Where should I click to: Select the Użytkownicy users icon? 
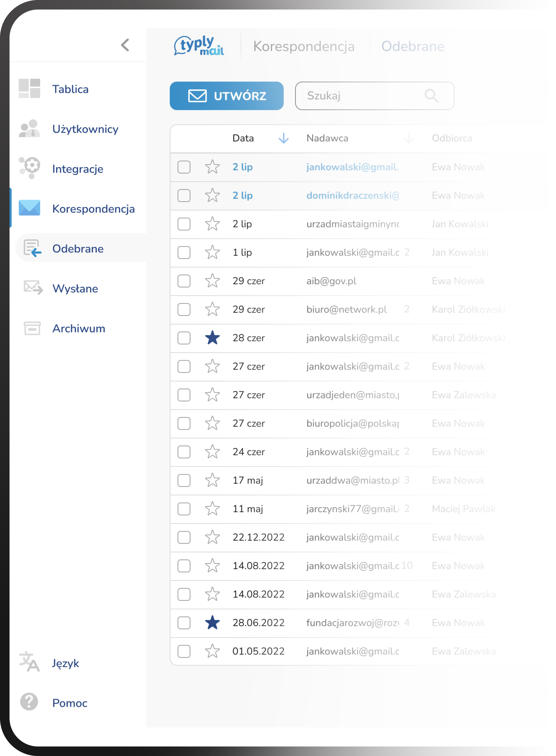[x=30, y=129]
